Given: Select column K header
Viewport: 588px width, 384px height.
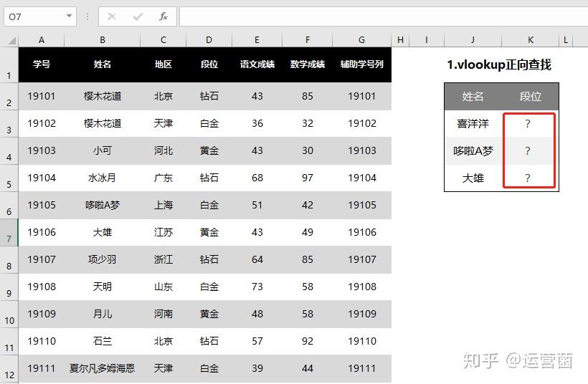Looking at the screenshot, I should tap(530, 40).
